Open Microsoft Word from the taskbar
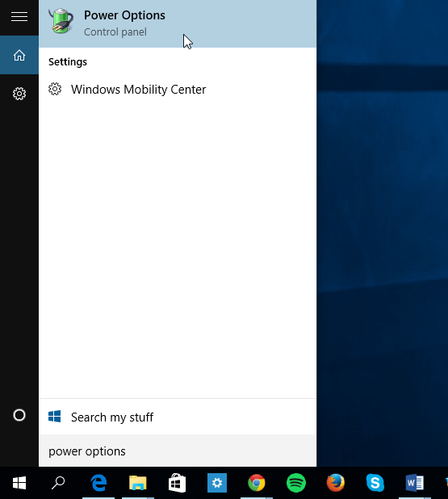The width and height of the screenshot is (448, 499). tap(415, 483)
